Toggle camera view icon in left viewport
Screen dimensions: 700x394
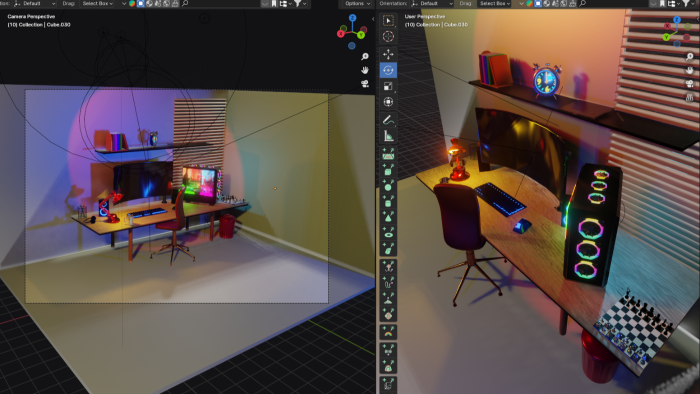pos(365,83)
